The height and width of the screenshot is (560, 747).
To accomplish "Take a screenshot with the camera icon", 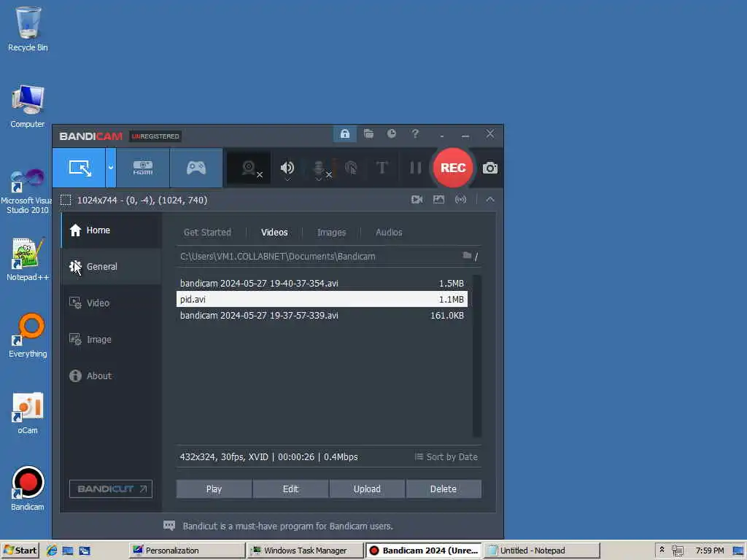I will pyautogui.click(x=489, y=168).
